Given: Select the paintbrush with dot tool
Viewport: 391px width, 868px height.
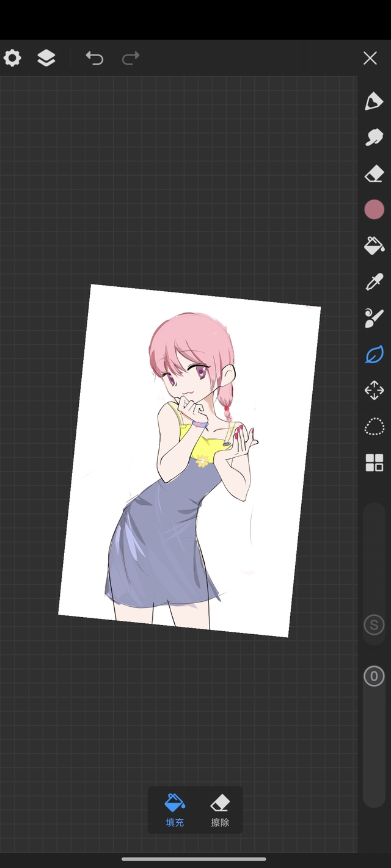Looking at the screenshot, I should pos(374,318).
